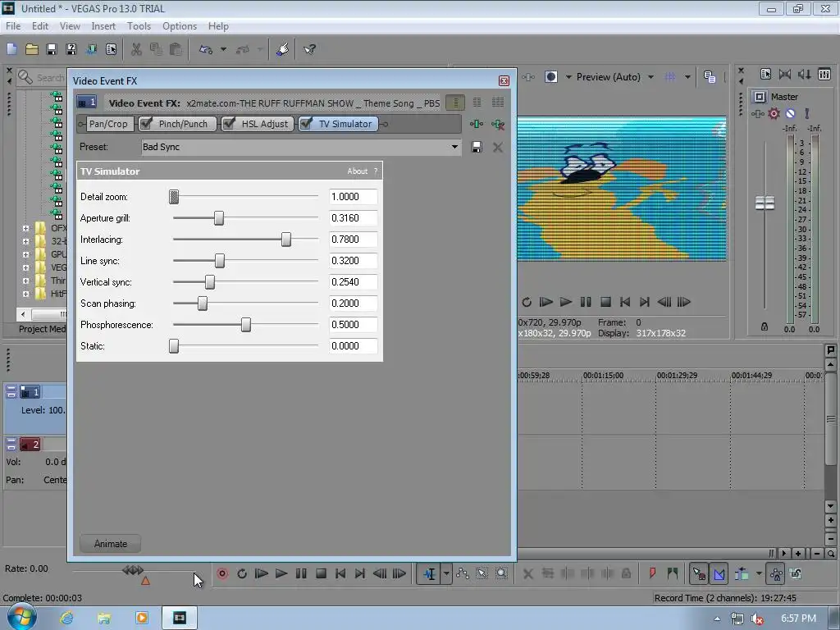Screen dimensions: 840x630
Task: Open the Options menu
Action: tap(180, 25)
